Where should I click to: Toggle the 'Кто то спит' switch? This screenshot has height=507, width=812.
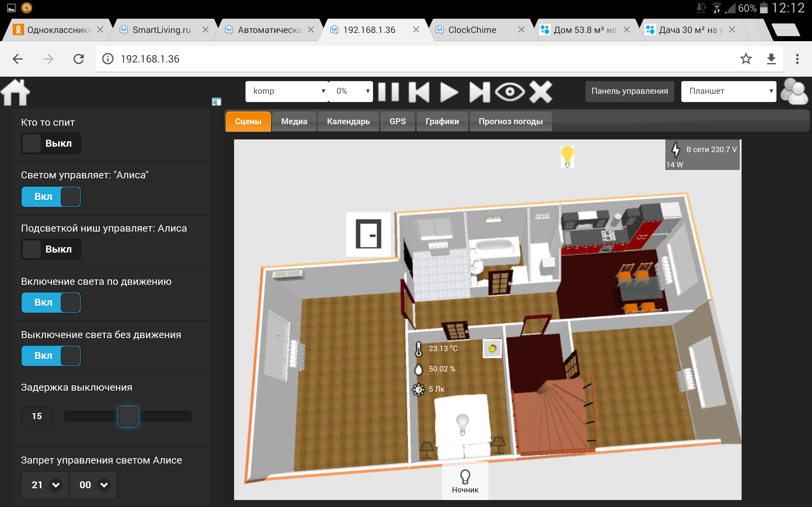click(x=51, y=144)
